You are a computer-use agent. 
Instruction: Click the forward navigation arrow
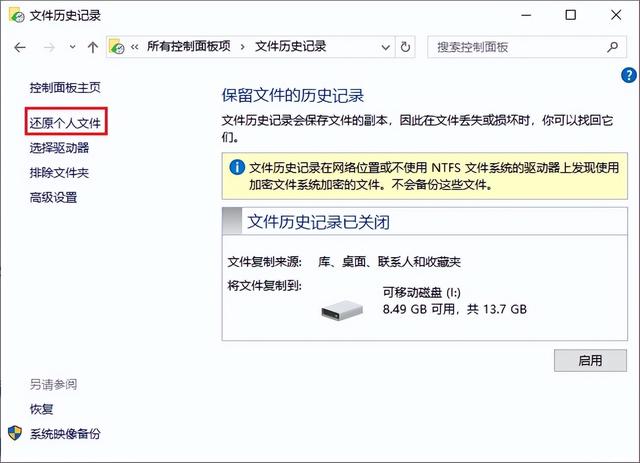tap(49, 47)
